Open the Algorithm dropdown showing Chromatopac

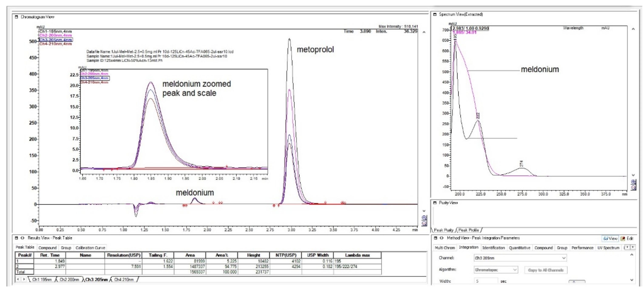(496, 270)
